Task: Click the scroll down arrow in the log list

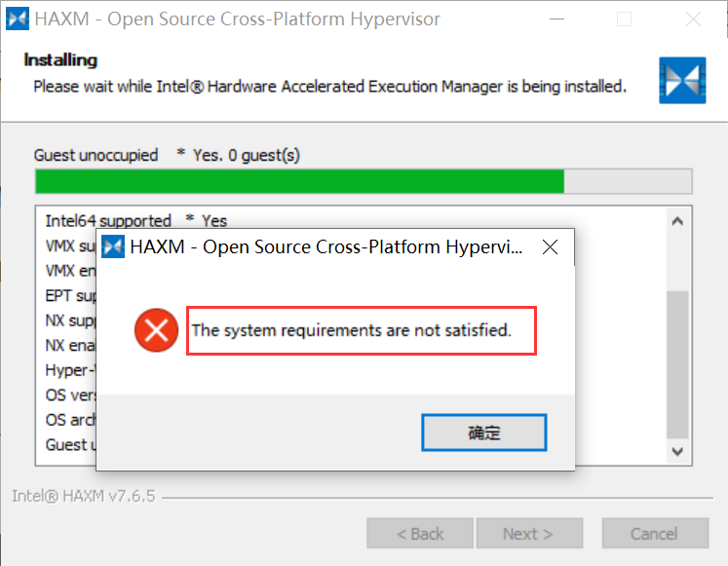Action: pos(677,451)
